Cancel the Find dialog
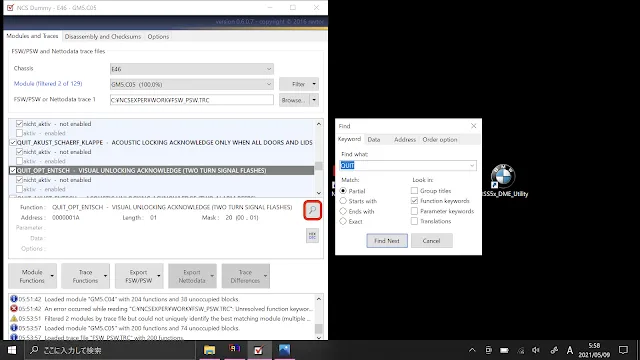 pos(431,241)
